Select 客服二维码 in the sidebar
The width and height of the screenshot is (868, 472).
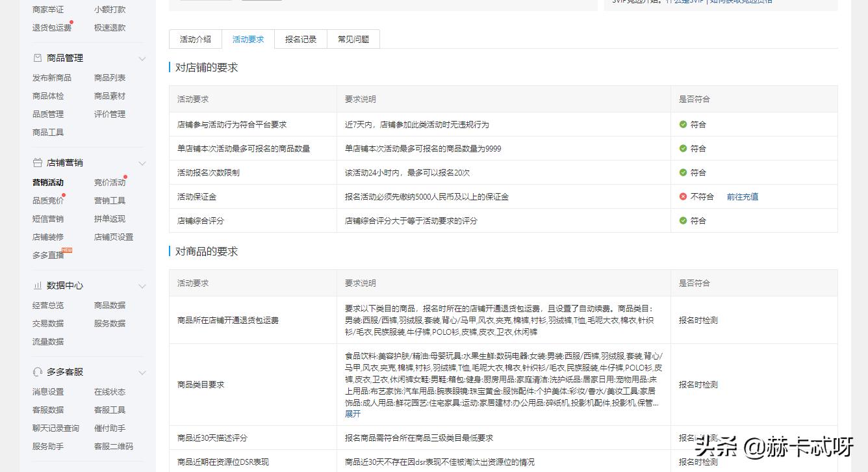click(114, 446)
